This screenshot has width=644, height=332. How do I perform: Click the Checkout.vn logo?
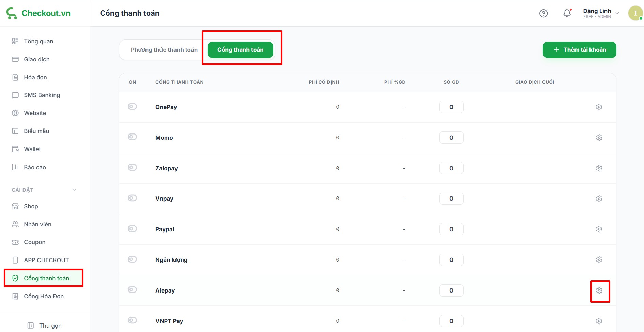39,13
